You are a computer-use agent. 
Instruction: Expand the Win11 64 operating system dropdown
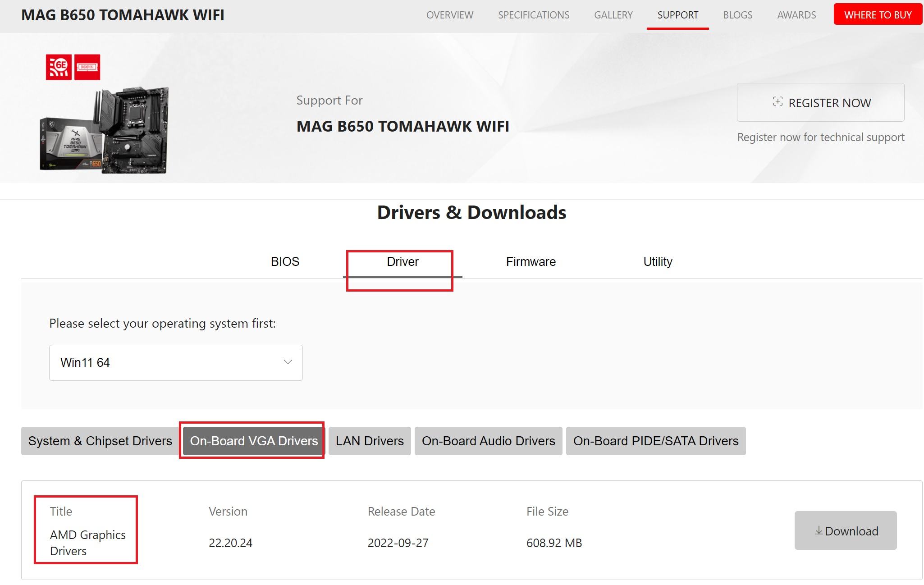pyautogui.click(x=176, y=363)
